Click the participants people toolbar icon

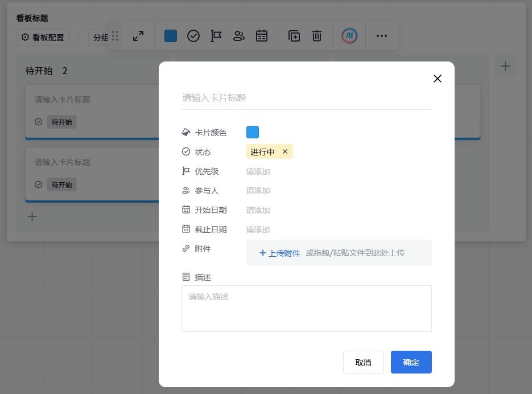coord(239,36)
